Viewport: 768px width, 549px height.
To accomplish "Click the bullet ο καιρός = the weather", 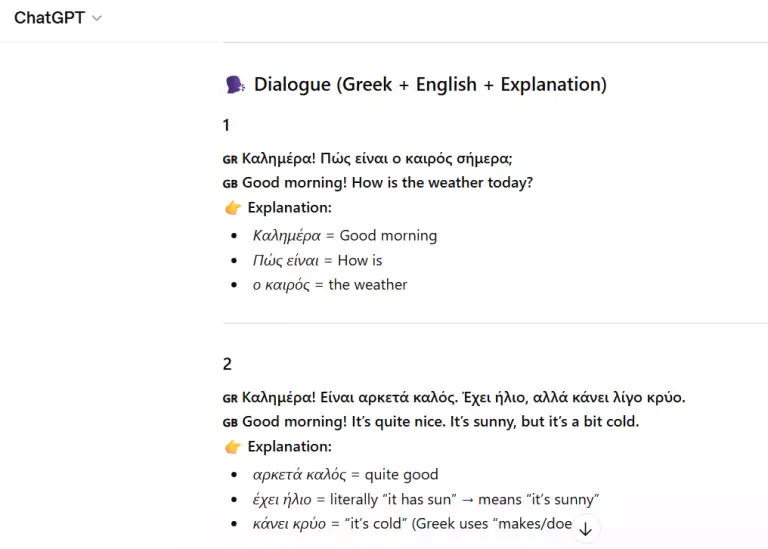I will (x=330, y=285).
